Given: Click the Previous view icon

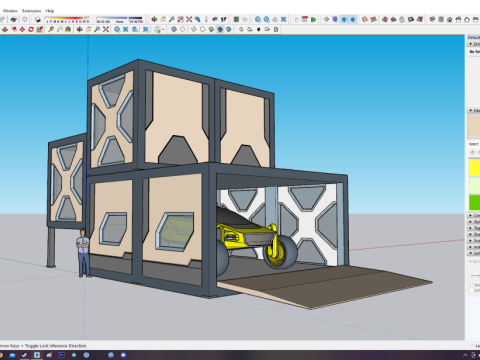Looking at the screenshot, I should 198,19.
